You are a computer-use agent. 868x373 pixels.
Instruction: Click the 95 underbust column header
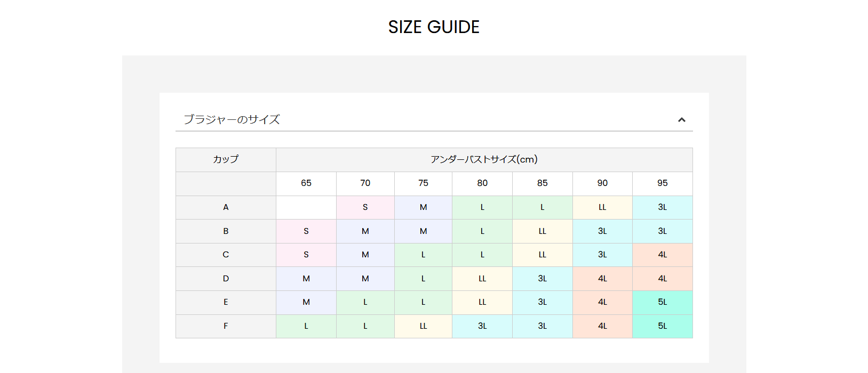click(x=663, y=183)
